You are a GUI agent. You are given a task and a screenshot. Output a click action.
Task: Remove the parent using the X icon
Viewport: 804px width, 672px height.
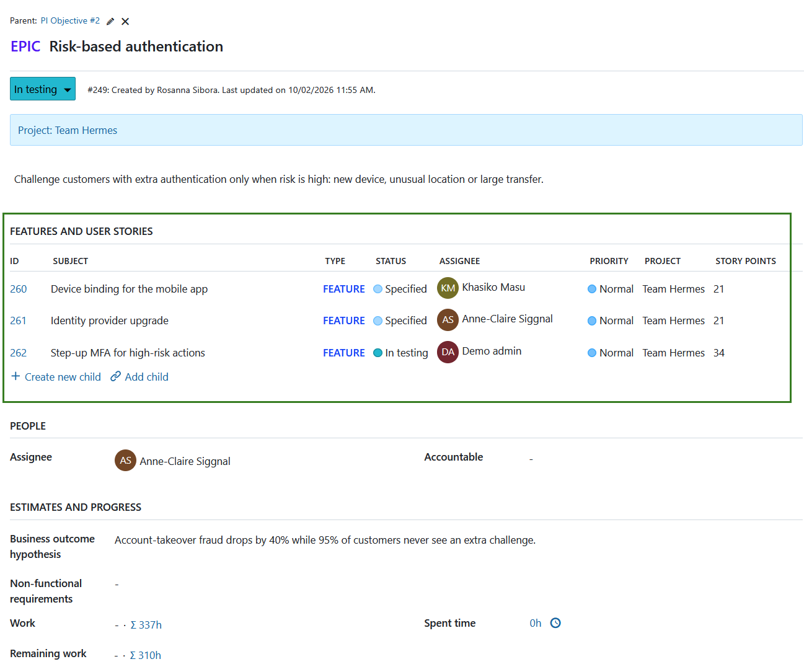pos(125,21)
